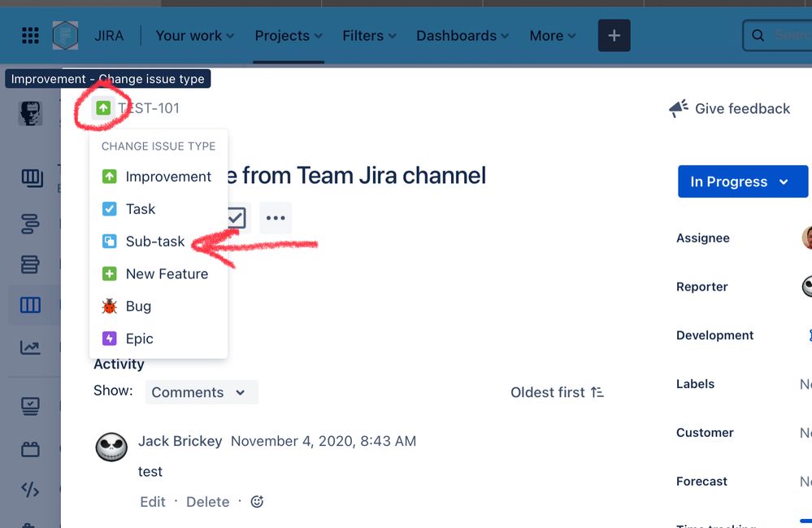Select Bug issue type
Screen dimensions: 812x528
pyautogui.click(x=158, y=306)
